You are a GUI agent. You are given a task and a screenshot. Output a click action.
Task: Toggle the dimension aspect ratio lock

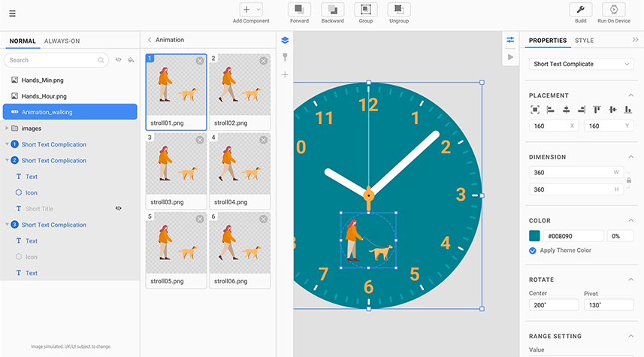(x=628, y=181)
